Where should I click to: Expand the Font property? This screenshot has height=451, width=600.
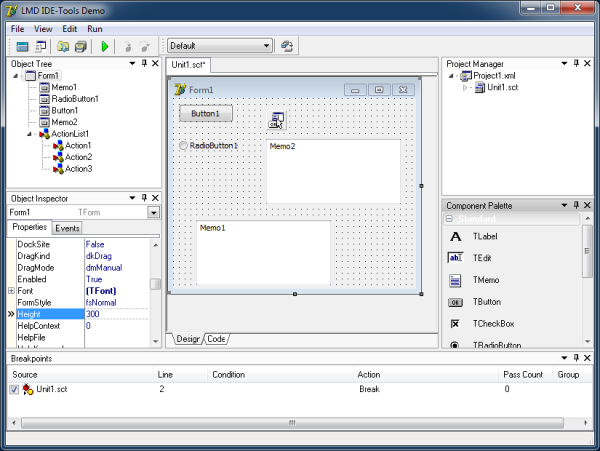(x=11, y=291)
